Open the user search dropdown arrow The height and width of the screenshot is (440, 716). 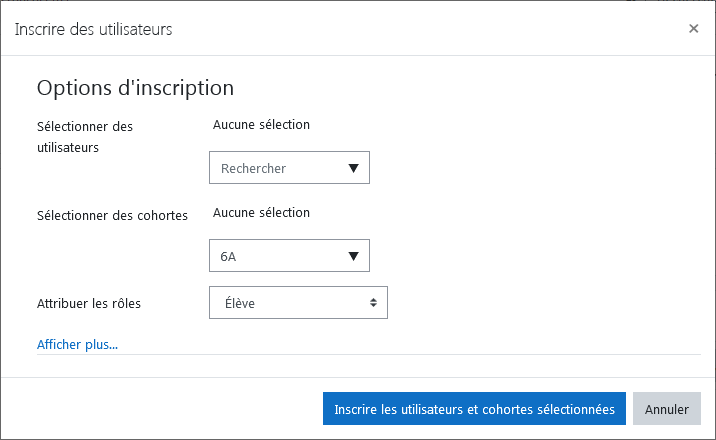353,168
